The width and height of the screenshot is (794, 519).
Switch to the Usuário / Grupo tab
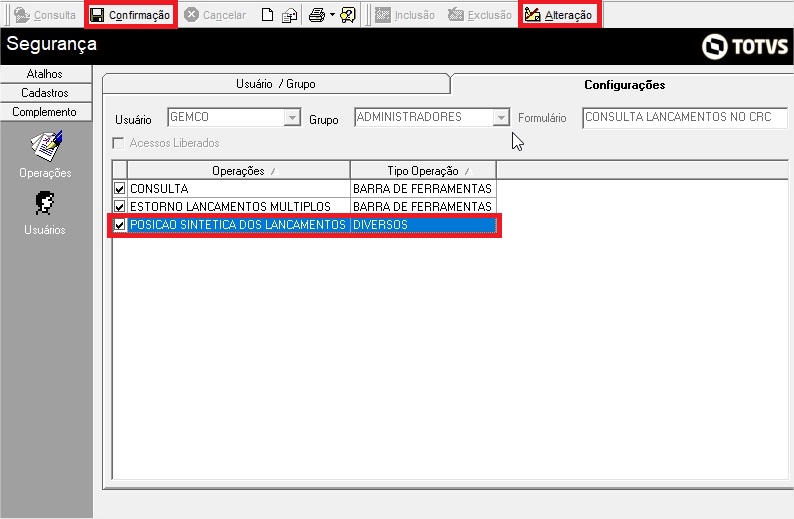(x=276, y=84)
